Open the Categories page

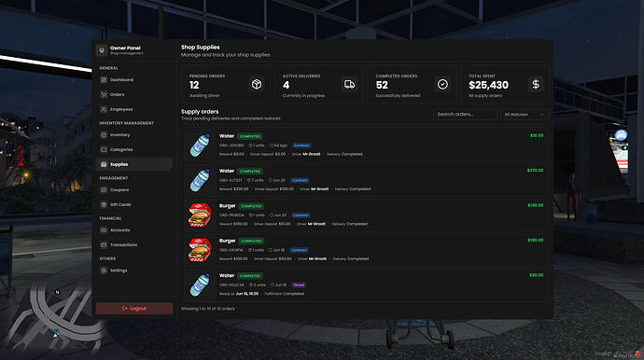[134, 149]
